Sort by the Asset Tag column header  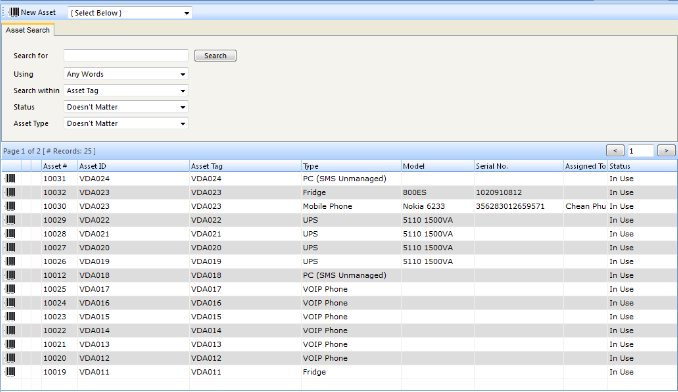[x=245, y=166]
